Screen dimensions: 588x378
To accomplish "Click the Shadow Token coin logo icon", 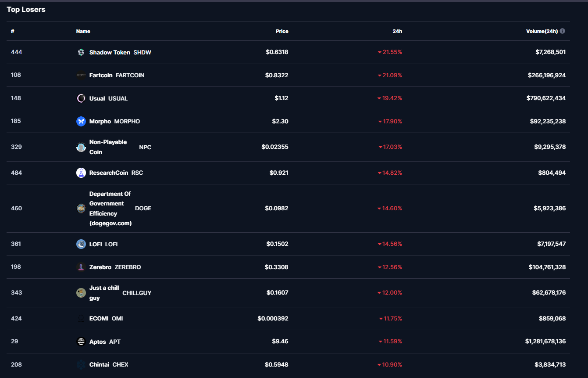I will click(x=81, y=52).
